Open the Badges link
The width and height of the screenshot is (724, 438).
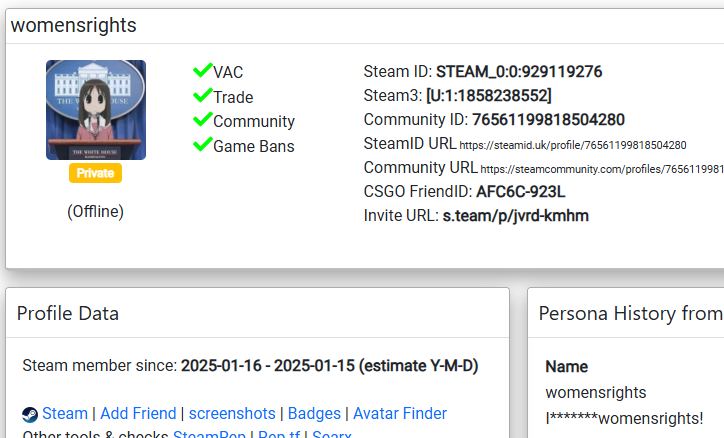tap(315, 414)
